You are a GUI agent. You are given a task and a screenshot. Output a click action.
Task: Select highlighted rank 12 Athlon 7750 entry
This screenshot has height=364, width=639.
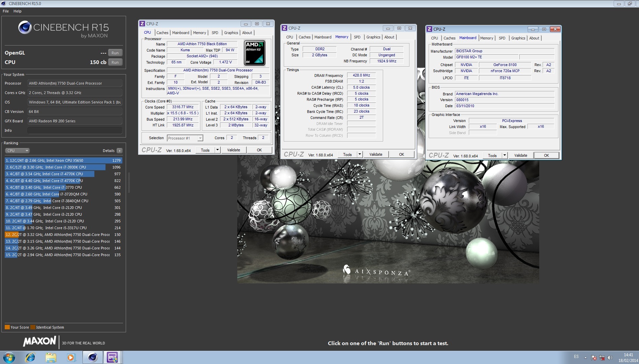click(x=63, y=235)
